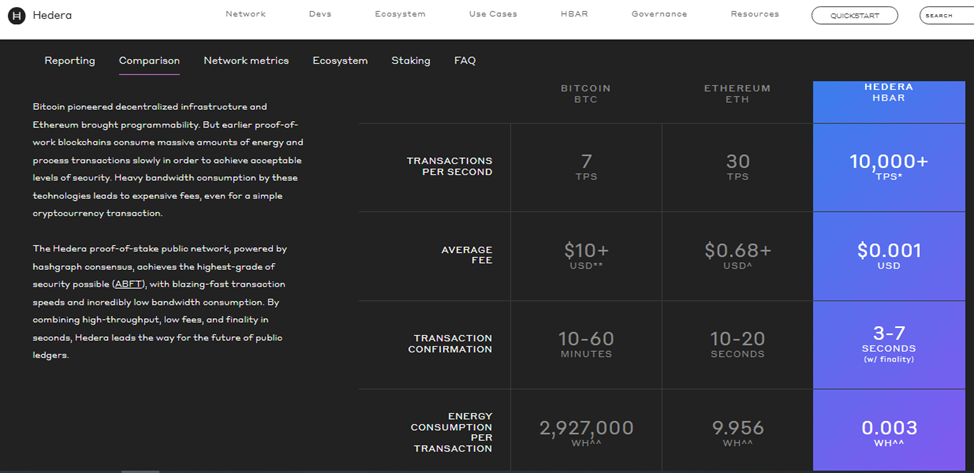Viewport: 974px width, 473px height.
Task: Click the QUICKSTART button
Action: 854,16
